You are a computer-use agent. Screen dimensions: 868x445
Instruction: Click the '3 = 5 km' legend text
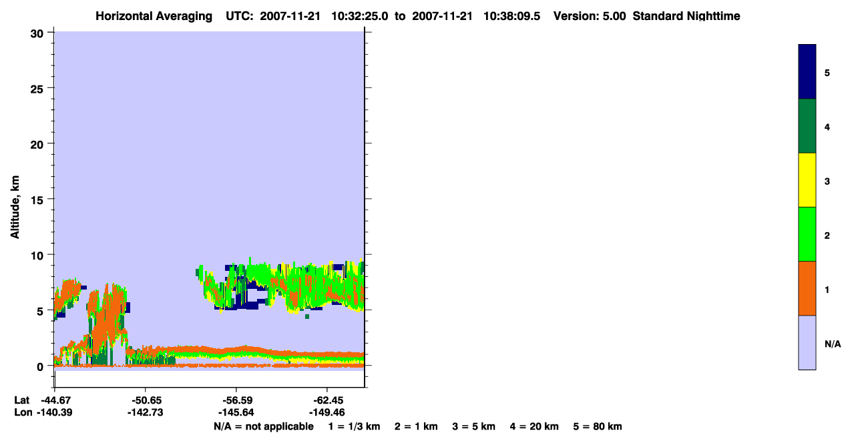(x=474, y=426)
